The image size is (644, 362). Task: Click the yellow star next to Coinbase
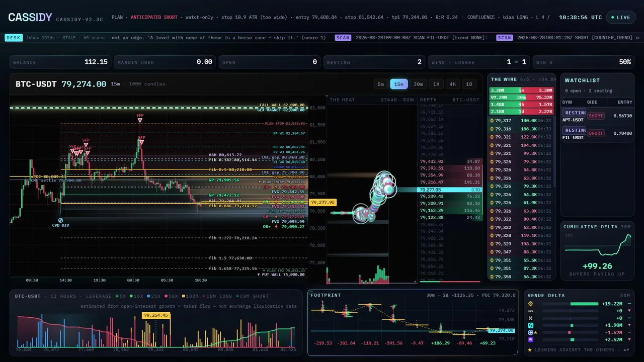coord(536,332)
